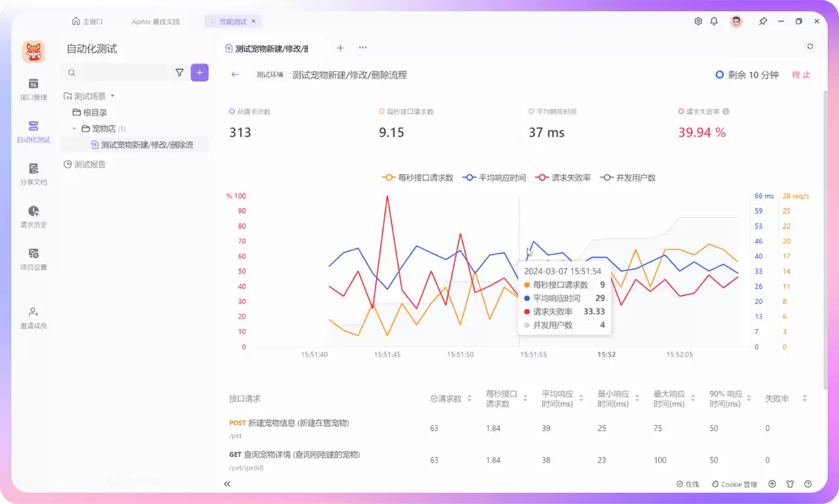Click the upload arrow icon in status bar
This screenshot has width=839, height=504.
(x=772, y=484)
